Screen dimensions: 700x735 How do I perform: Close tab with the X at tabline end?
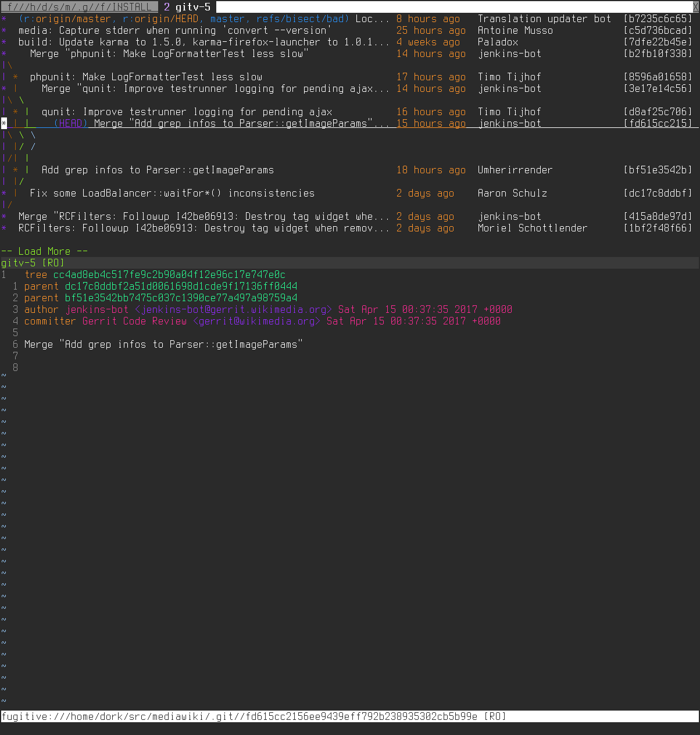[695, 7]
